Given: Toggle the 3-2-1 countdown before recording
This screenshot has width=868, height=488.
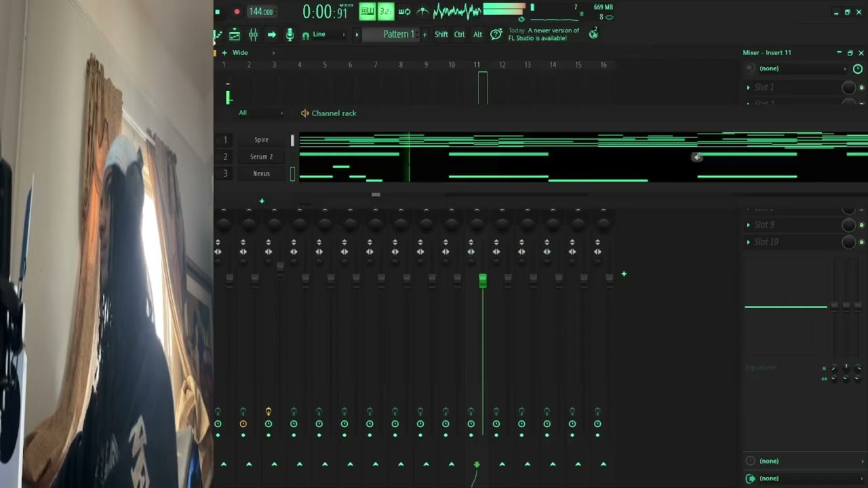Looking at the screenshot, I should (x=386, y=11).
